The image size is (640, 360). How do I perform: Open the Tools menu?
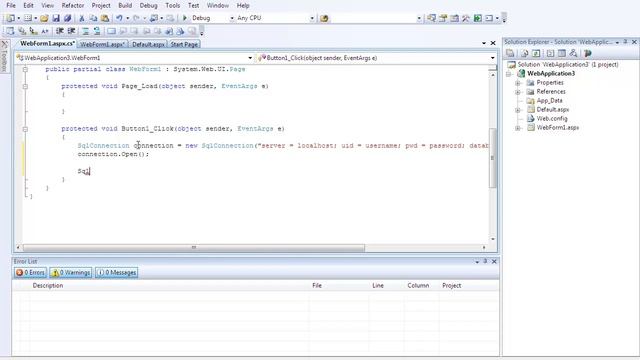coord(173,5)
